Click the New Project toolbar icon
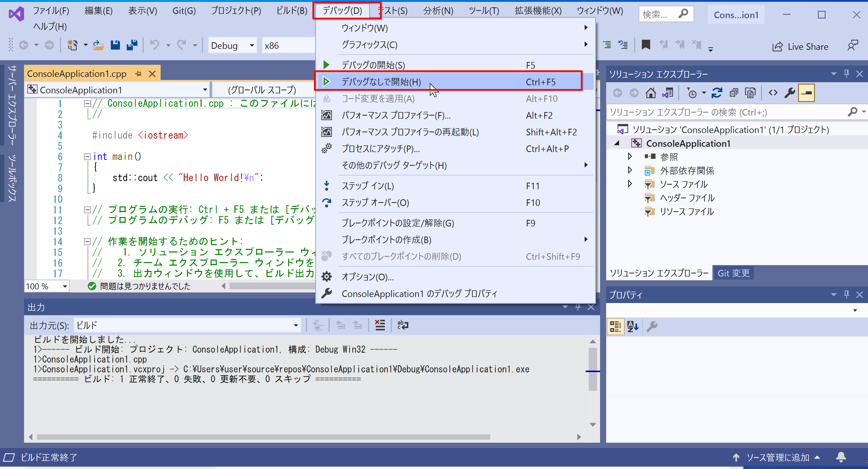 pos(72,45)
